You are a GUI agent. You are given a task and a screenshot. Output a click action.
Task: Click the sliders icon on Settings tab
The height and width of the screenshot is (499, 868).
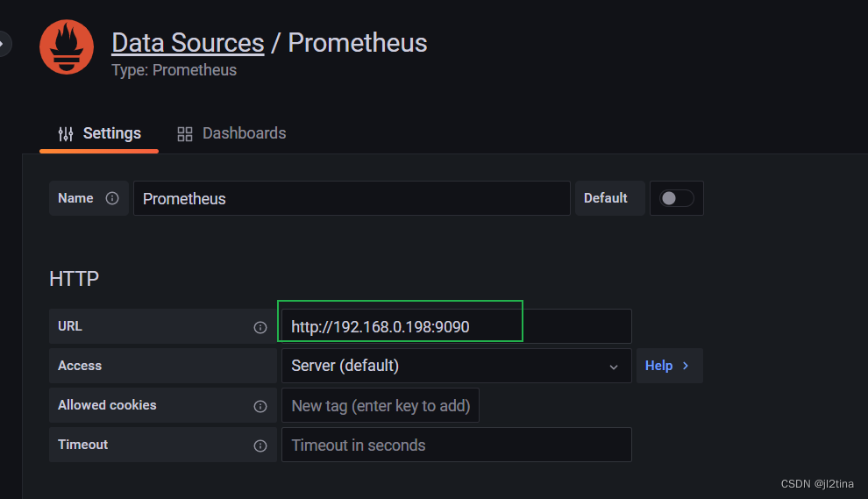(x=66, y=133)
